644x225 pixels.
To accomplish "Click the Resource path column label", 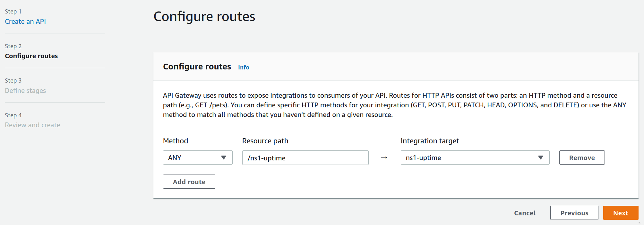I will point(265,141).
